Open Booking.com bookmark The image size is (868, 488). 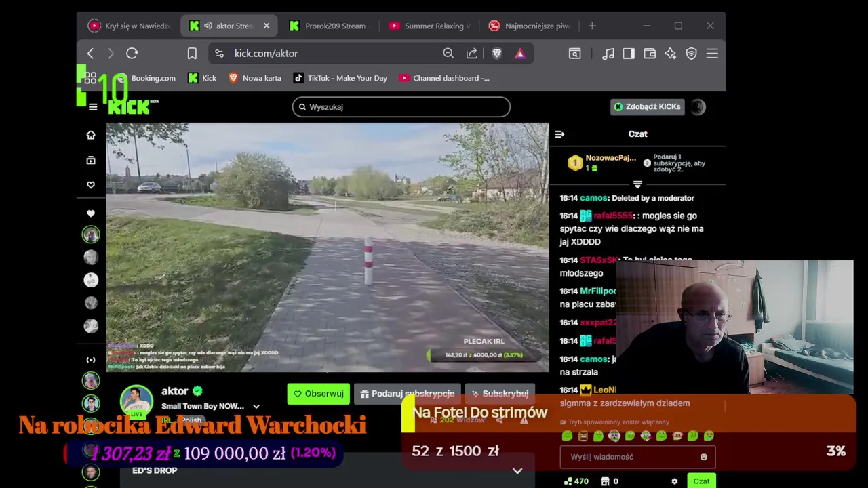pos(146,78)
